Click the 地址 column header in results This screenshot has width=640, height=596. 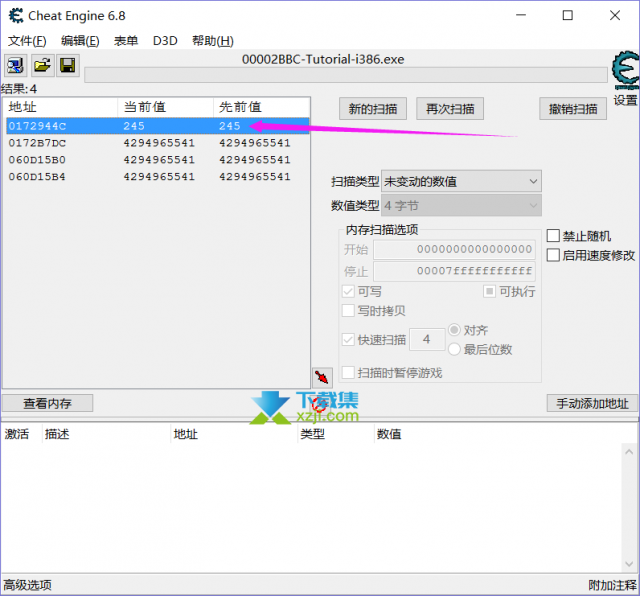coord(60,107)
